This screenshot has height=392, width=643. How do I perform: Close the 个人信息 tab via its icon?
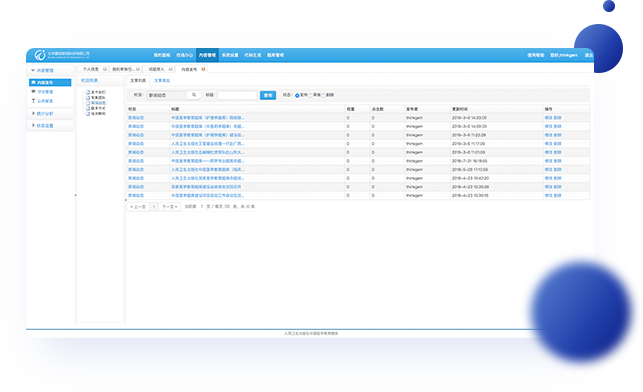105,69
